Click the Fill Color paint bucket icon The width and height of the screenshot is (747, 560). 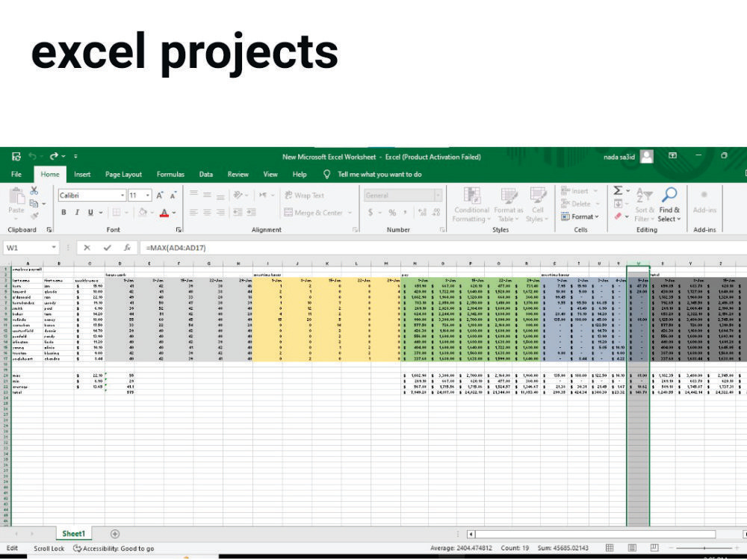(x=143, y=212)
